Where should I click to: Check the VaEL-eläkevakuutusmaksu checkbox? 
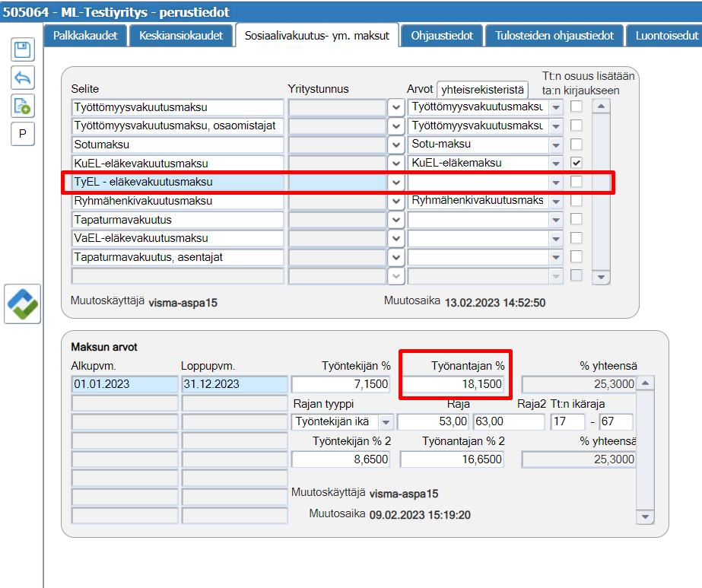(577, 238)
